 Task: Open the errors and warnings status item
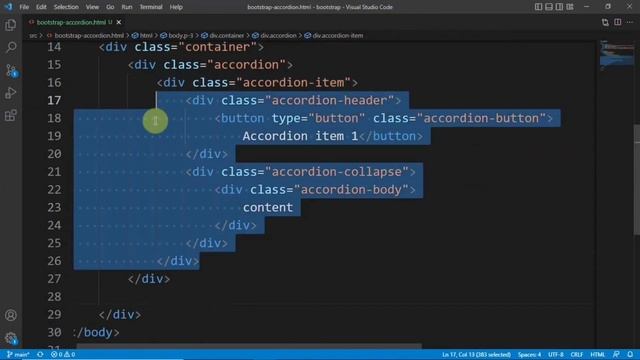point(63,355)
